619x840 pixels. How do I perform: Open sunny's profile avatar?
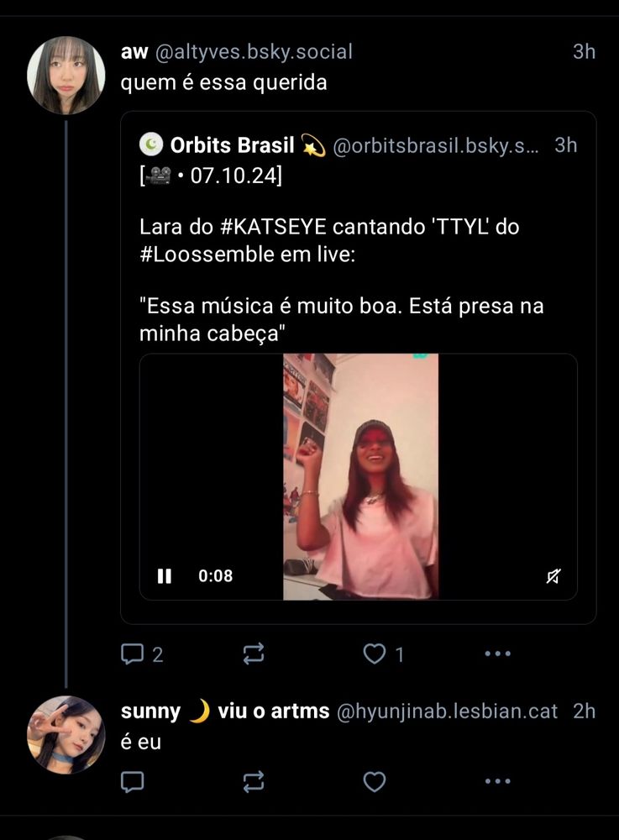(x=66, y=734)
